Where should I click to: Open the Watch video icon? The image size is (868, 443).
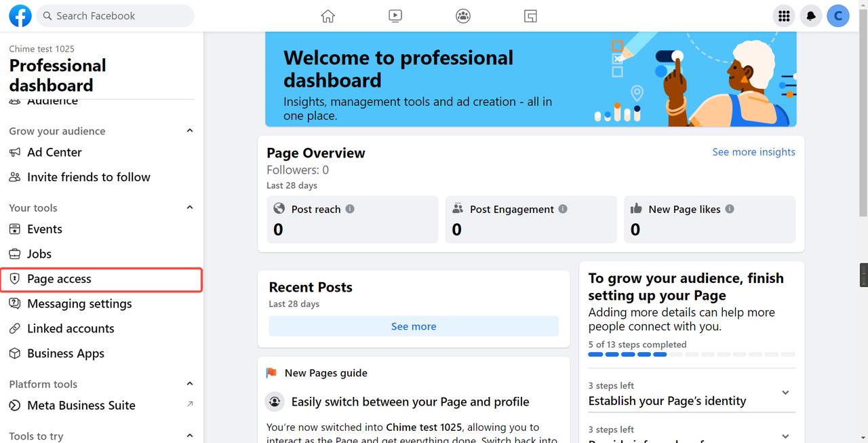pos(395,16)
